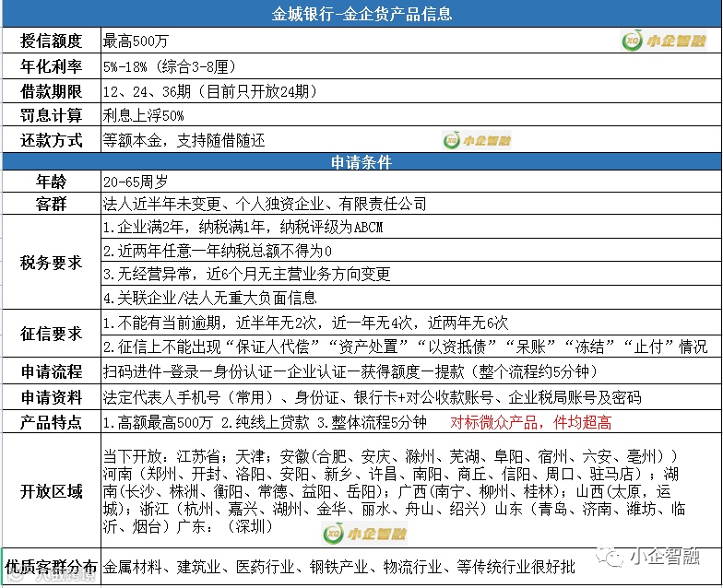The image size is (723, 588).
Task: Click the 罚息计算 label cell
Action: point(52,114)
